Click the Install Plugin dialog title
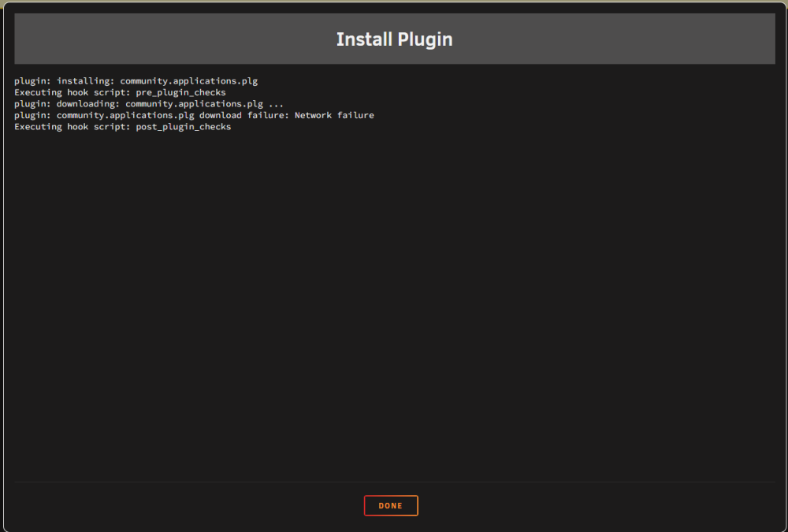 pyautogui.click(x=394, y=39)
